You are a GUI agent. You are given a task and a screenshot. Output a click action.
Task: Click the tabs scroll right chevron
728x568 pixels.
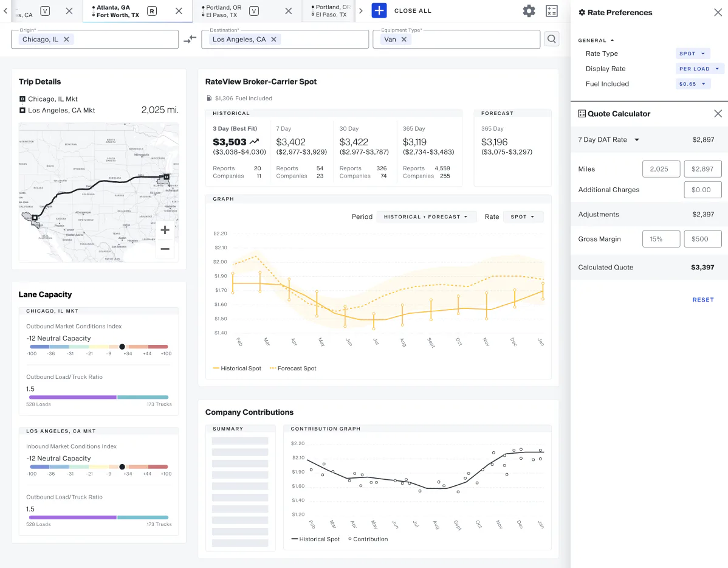(x=361, y=11)
